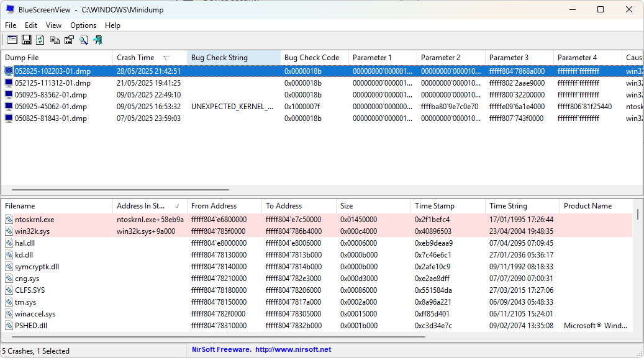This screenshot has height=358, width=644.
Task: Click the file icon next to hal.dll
Action: pos(9,243)
